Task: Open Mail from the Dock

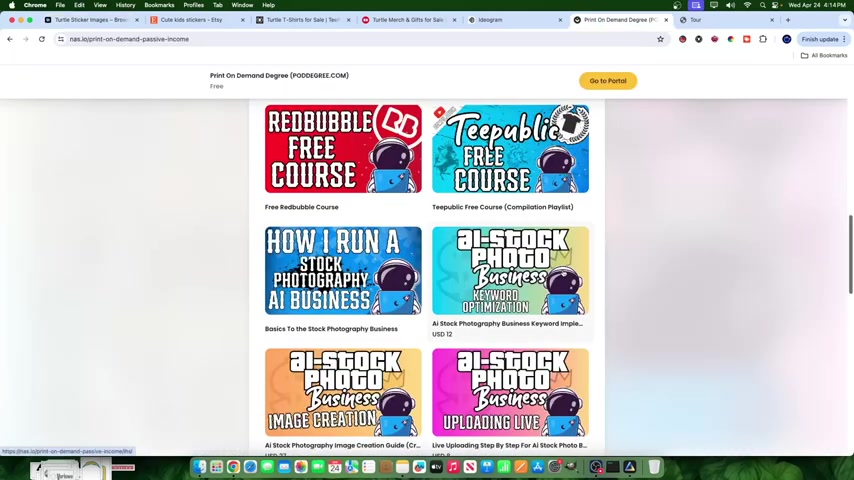Action: pos(284,467)
